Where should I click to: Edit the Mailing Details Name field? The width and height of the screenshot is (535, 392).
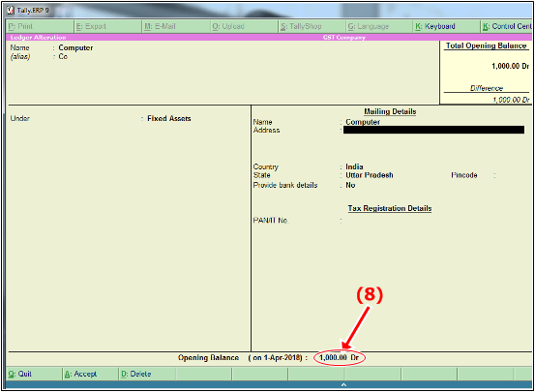tap(363, 122)
